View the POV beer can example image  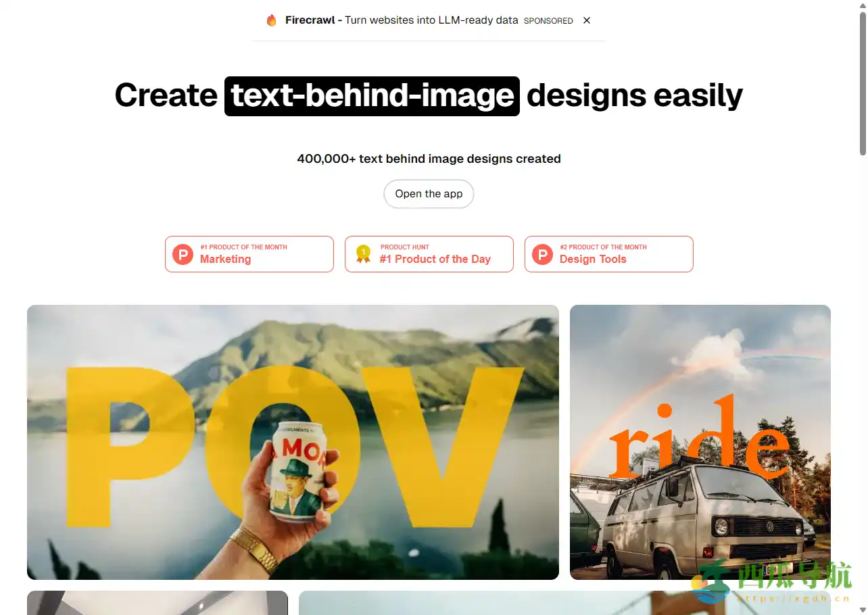pyautogui.click(x=293, y=442)
